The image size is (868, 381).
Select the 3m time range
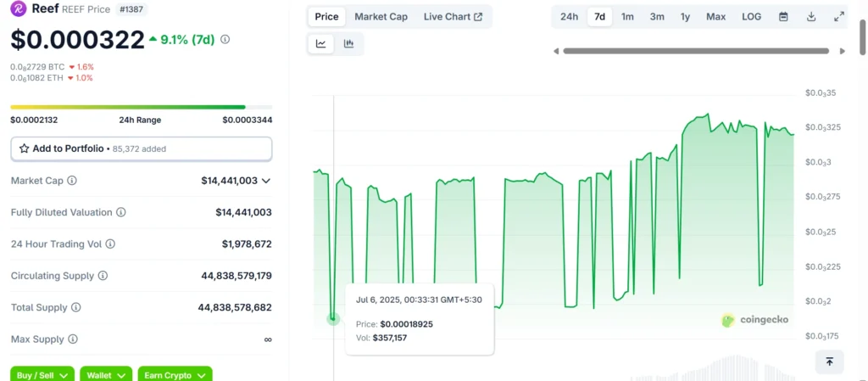click(657, 17)
